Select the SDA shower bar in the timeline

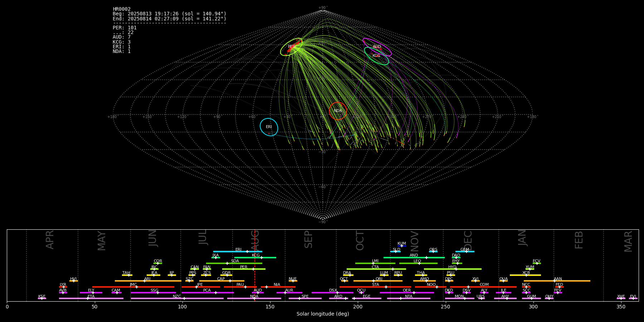pos(234,263)
